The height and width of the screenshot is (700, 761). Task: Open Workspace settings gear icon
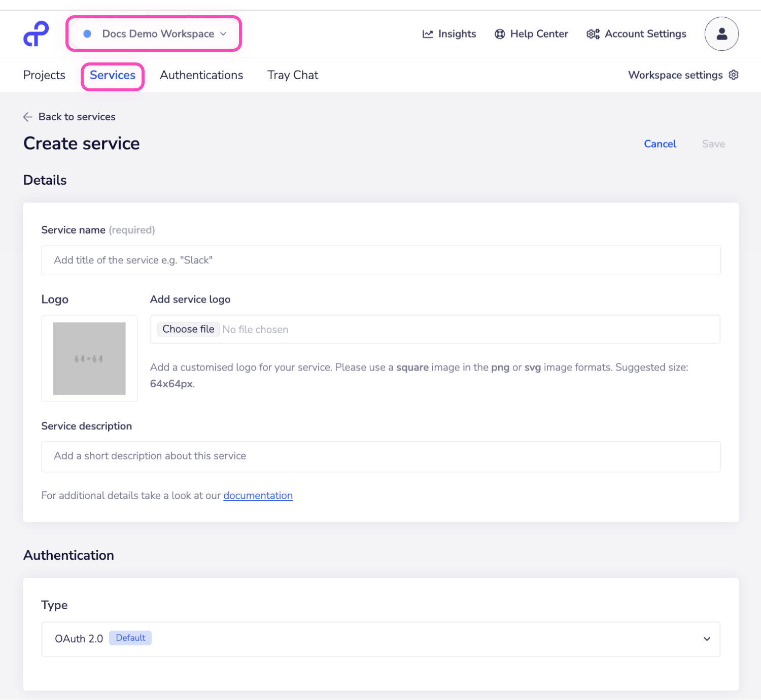click(734, 75)
